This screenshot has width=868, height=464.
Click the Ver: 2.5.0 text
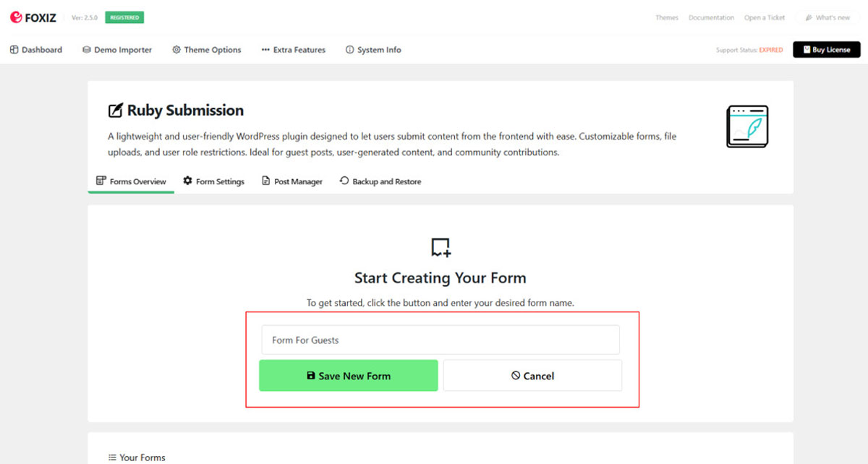pos(85,17)
